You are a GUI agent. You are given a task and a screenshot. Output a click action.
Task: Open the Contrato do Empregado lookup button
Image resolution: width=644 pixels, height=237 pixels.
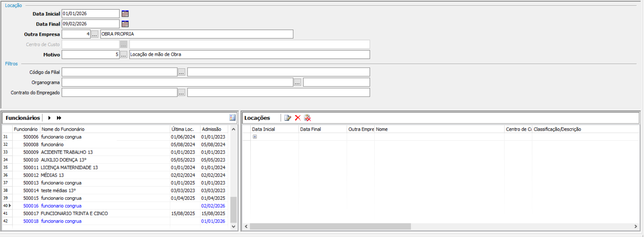[x=181, y=93]
